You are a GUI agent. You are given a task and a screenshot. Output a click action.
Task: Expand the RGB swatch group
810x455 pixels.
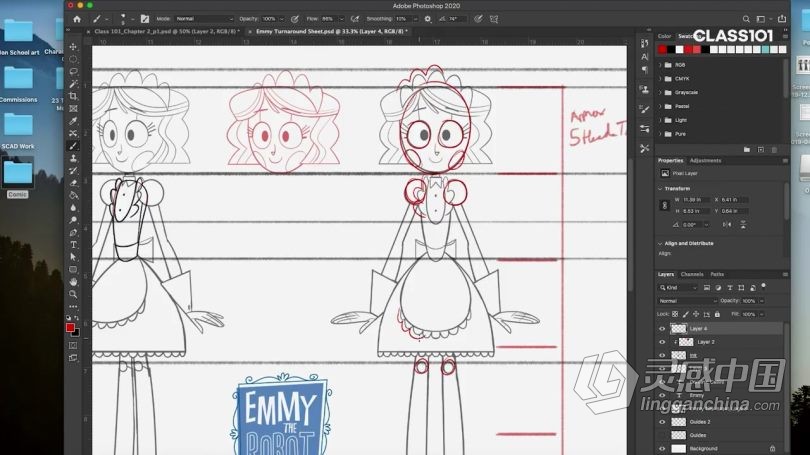point(660,65)
